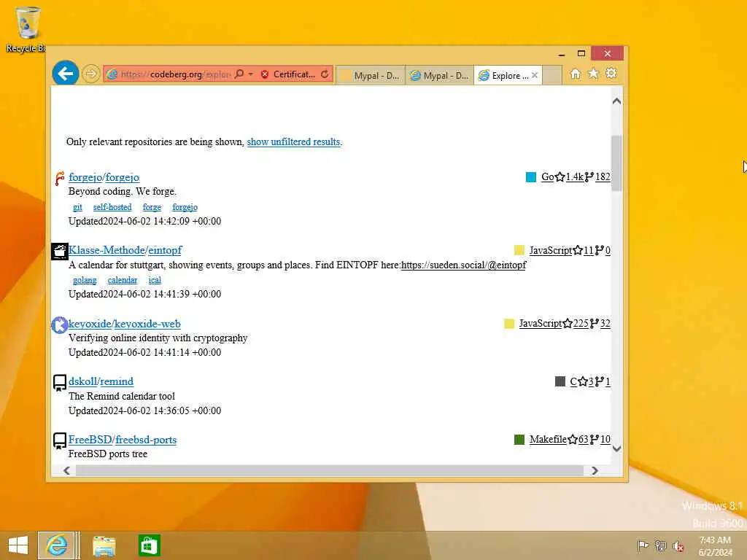This screenshot has height=560, width=747.
Task: Click the 'ical' topic tag
Action: click(155, 280)
